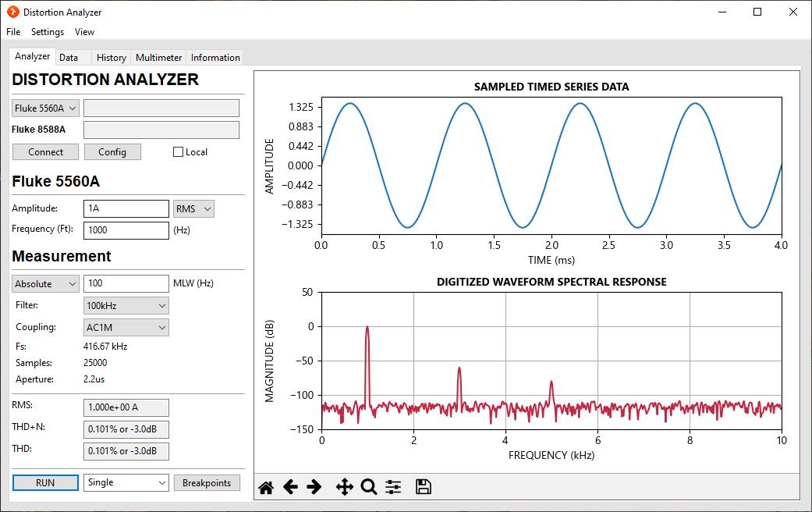Click the Distortion Analyzer app icon

13,12
